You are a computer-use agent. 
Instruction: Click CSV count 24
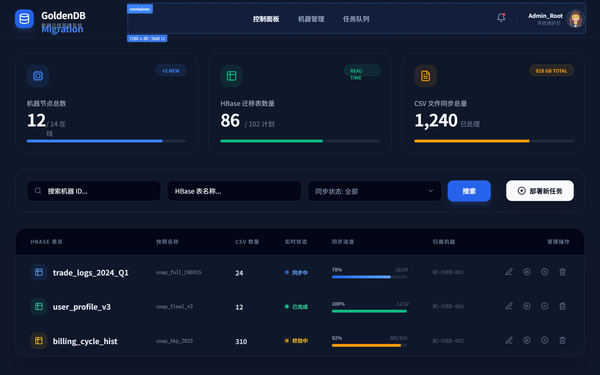click(x=239, y=272)
